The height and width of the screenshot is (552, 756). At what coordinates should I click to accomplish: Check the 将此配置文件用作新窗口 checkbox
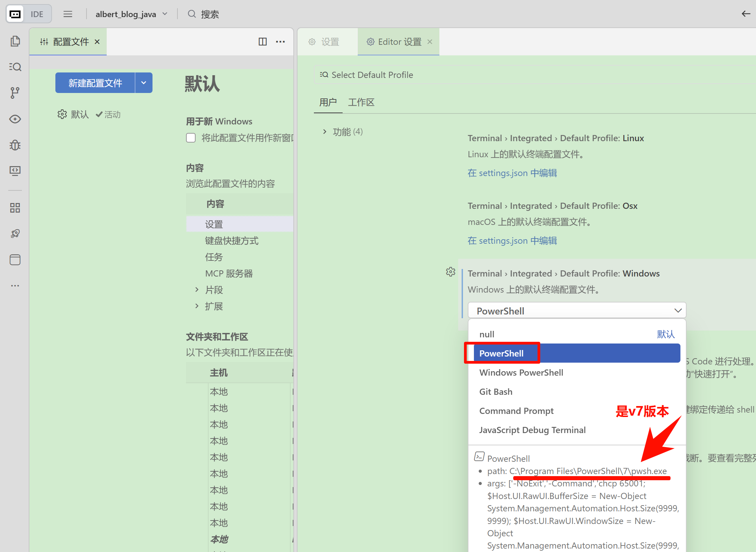coord(191,138)
